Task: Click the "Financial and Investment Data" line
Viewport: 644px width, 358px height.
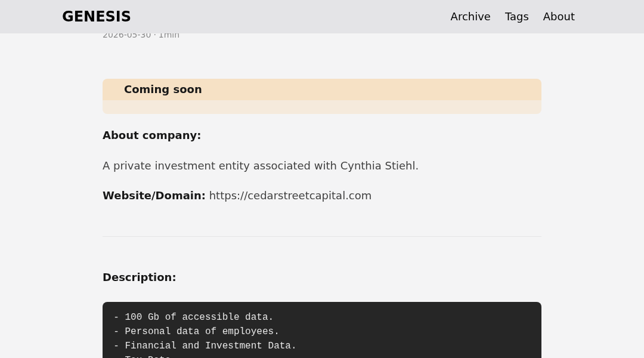Action: 205,345
